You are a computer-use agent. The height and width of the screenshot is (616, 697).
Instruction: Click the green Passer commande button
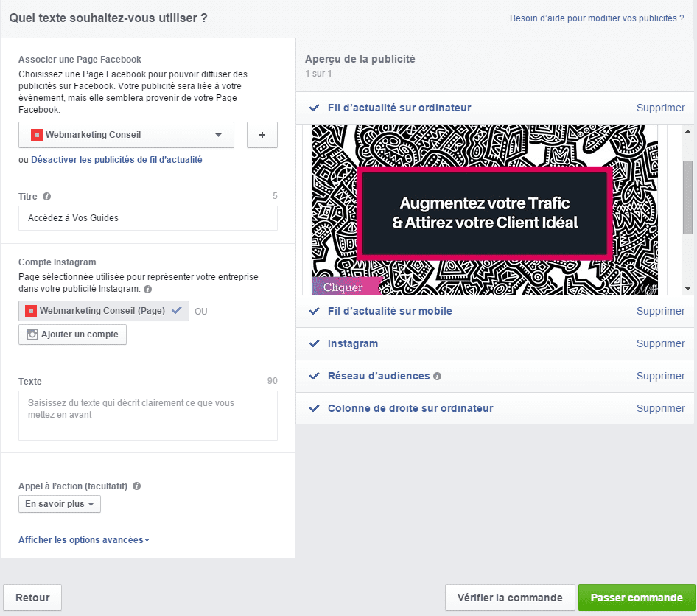637,598
